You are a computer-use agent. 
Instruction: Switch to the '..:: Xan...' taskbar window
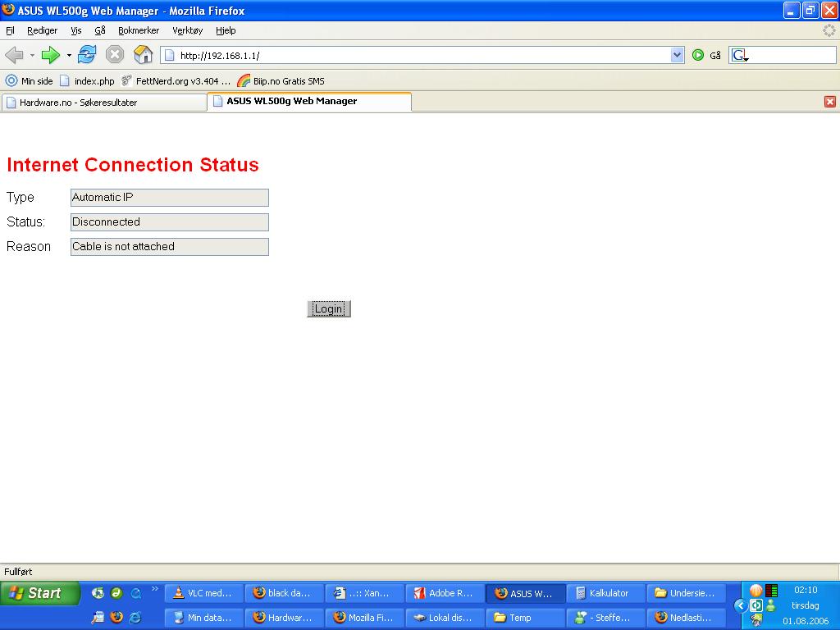click(364, 593)
